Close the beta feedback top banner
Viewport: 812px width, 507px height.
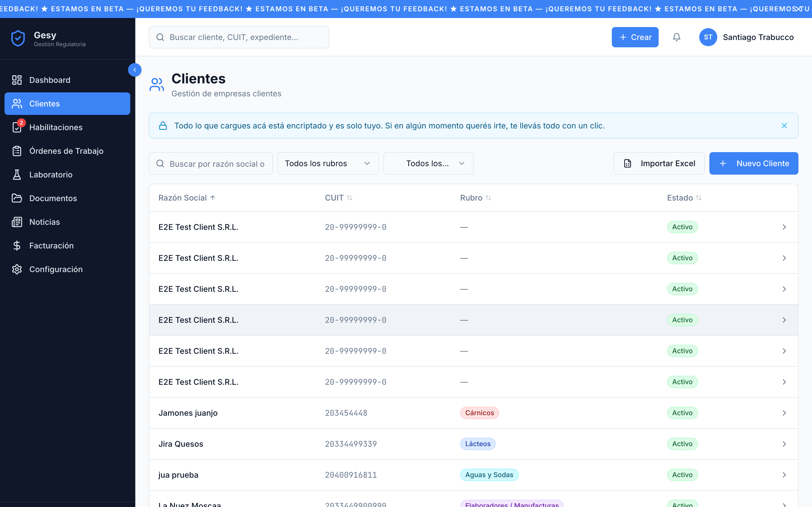(x=799, y=9)
